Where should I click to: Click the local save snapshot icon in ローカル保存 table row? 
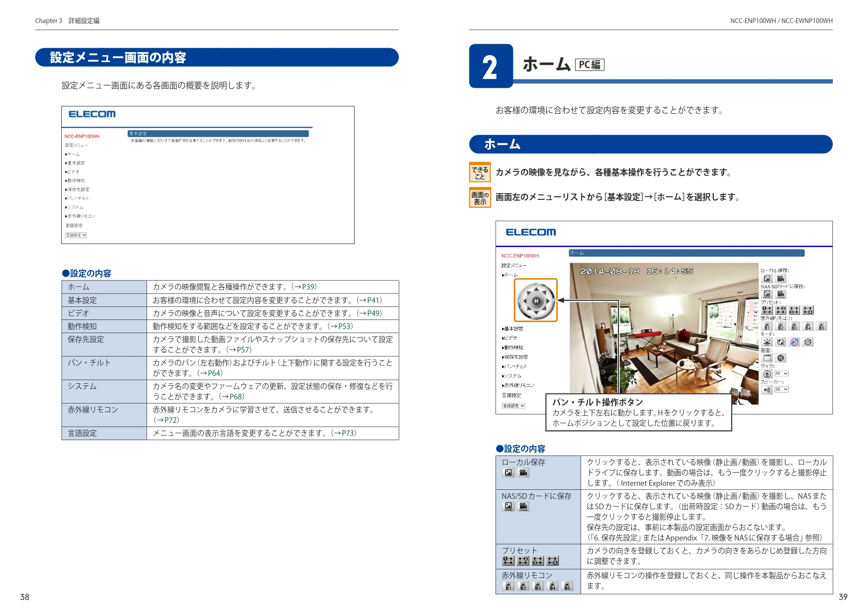509,473
